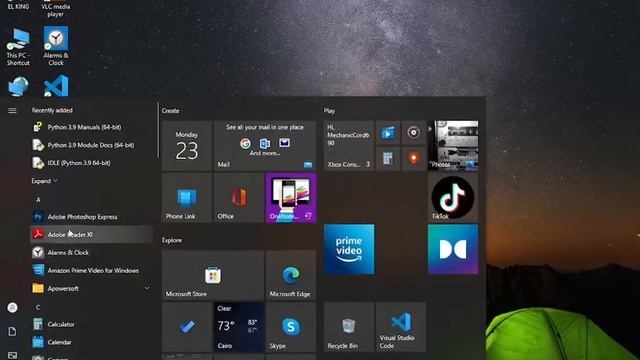
Task: Open the Skype tile
Action: tap(291, 327)
